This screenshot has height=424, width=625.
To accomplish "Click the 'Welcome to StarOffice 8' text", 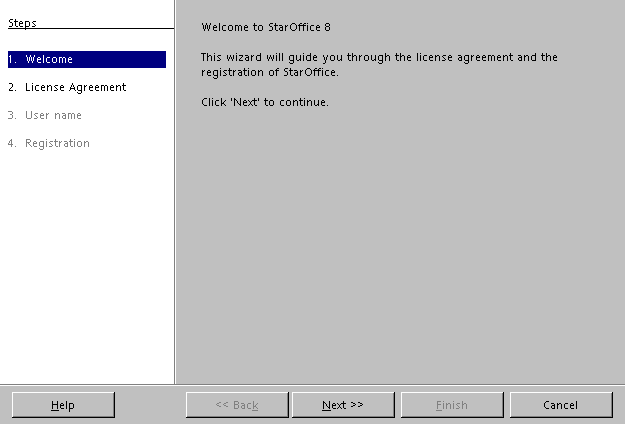I will point(266,27).
